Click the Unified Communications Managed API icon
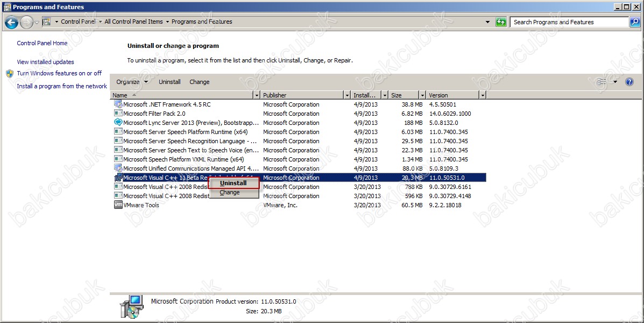This screenshot has width=644, height=323. point(118,168)
